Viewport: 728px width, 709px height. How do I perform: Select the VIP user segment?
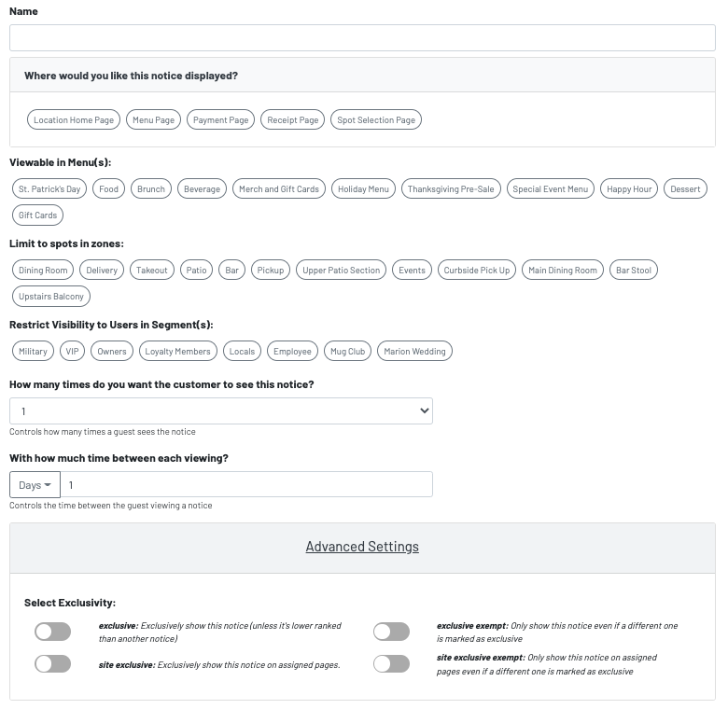point(72,351)
